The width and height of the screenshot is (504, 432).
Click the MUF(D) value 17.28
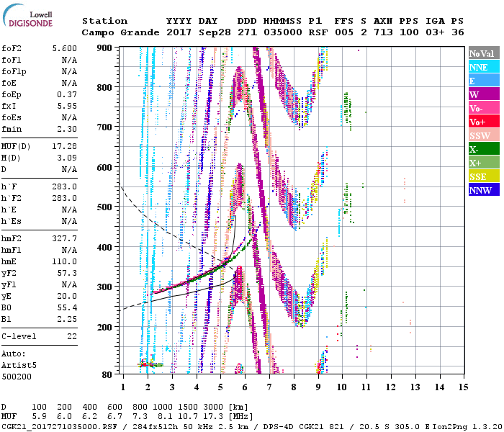64,146
